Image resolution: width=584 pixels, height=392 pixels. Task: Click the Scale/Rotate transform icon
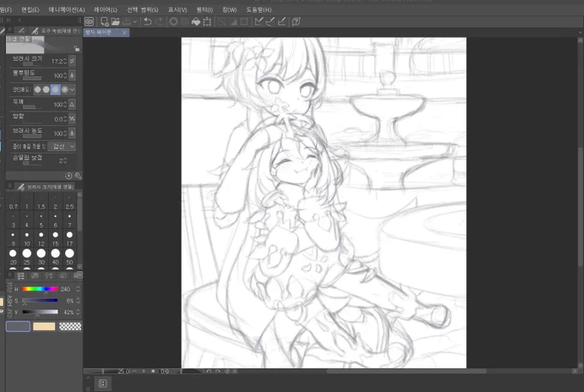[207, 22]
